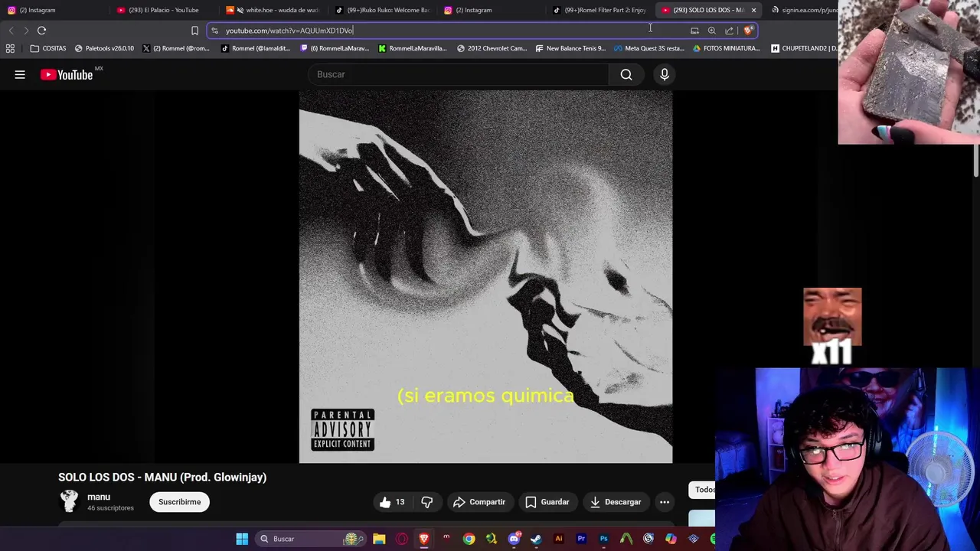Switch to the Romel Filter Part 2 tab
This screenshot has width=980, height=551.
click(602, 10)
